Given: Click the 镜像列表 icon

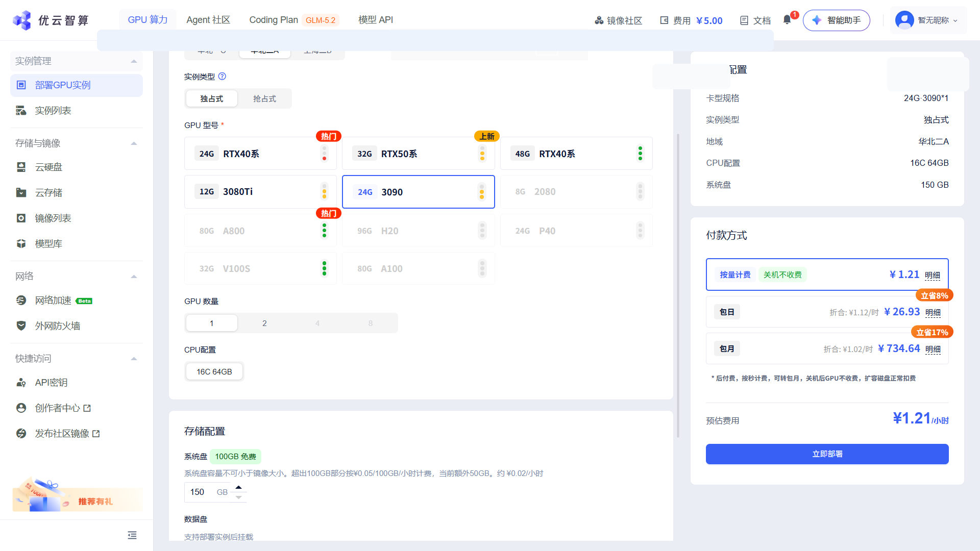Looking at the screenshot, I should click(21, 218).
